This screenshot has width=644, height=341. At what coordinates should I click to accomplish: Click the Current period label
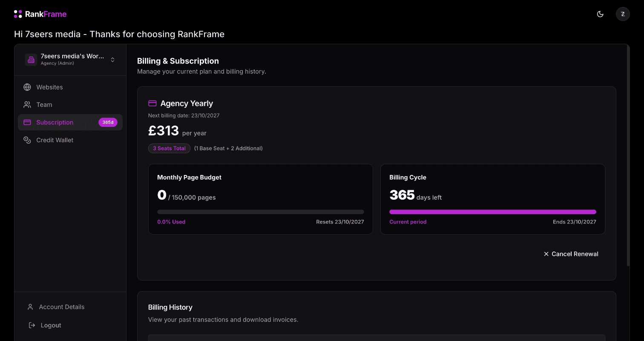point(408,222)
